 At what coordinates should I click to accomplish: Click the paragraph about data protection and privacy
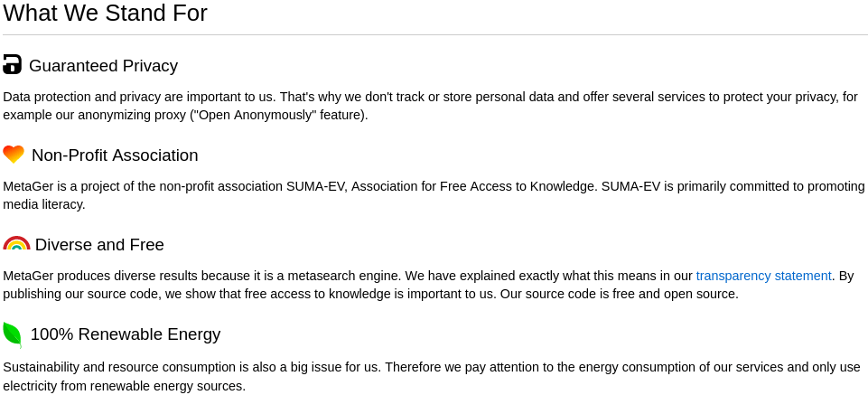[x=430, y=106]
